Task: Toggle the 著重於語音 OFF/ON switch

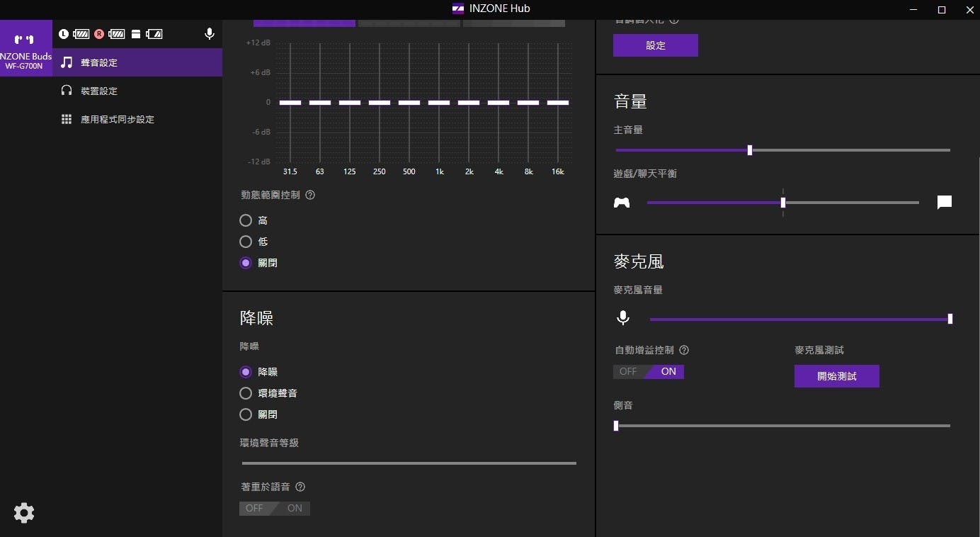Action: pyautogui.click(x=275, y=508)
